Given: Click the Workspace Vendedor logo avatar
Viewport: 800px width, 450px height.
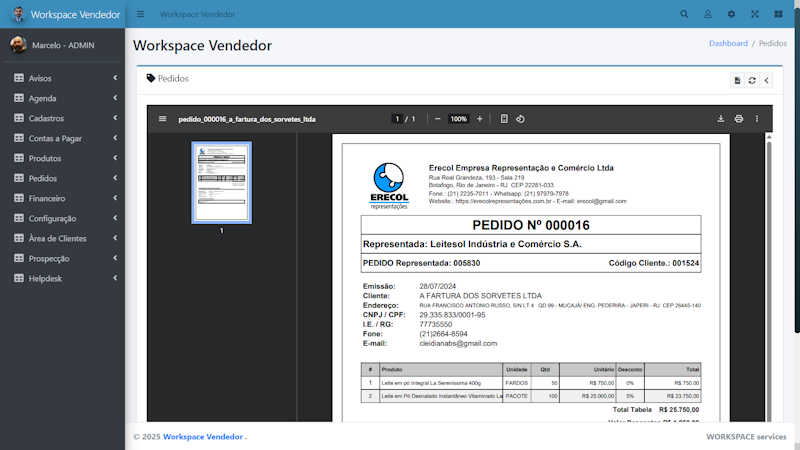Looking at the screenshot, I should point(18,14).
